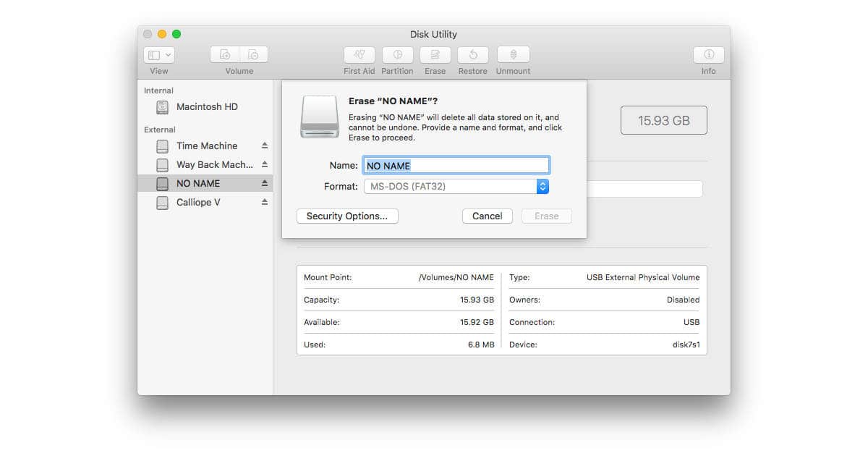This screenshot has height=456, width=868.
Task: Click the green zoom window button
Action: point(176,34)
